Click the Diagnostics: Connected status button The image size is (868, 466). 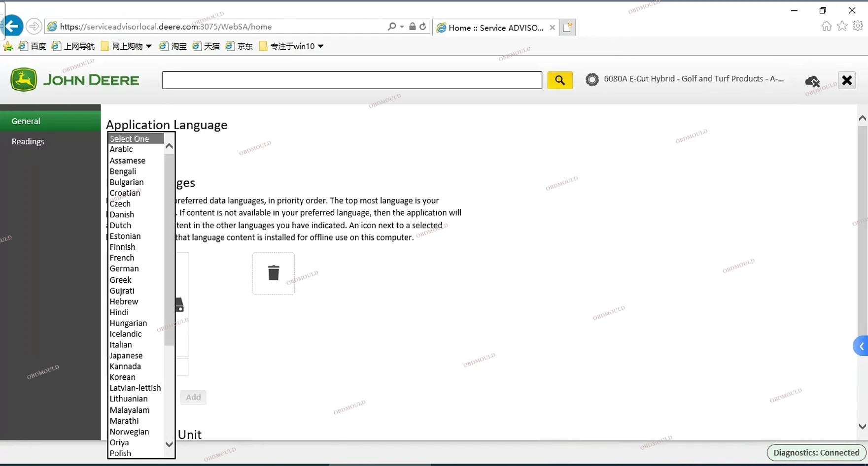(816, 453)
